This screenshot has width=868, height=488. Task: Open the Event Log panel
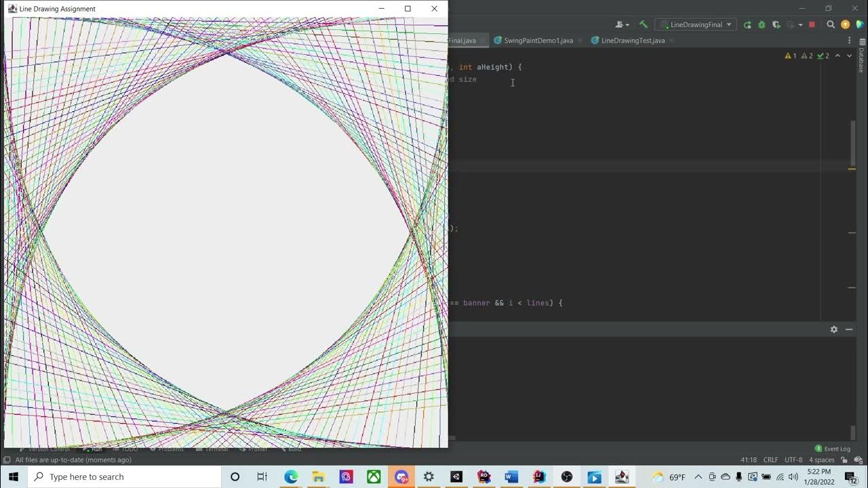coord(832,449)
